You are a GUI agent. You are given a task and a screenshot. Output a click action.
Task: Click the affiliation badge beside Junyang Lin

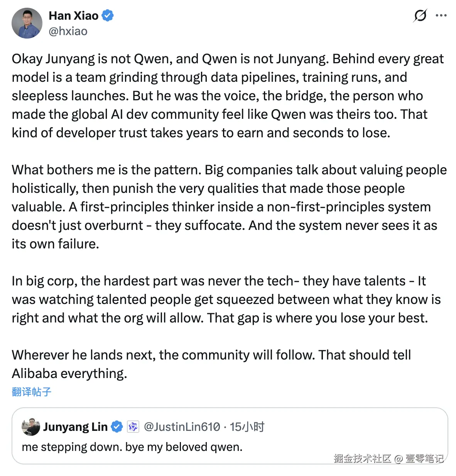tap(133, 427)
